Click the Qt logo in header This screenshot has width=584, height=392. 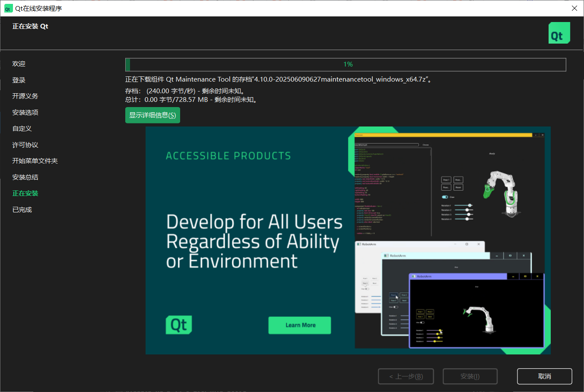pyautogui.click(x=559, y=33)
